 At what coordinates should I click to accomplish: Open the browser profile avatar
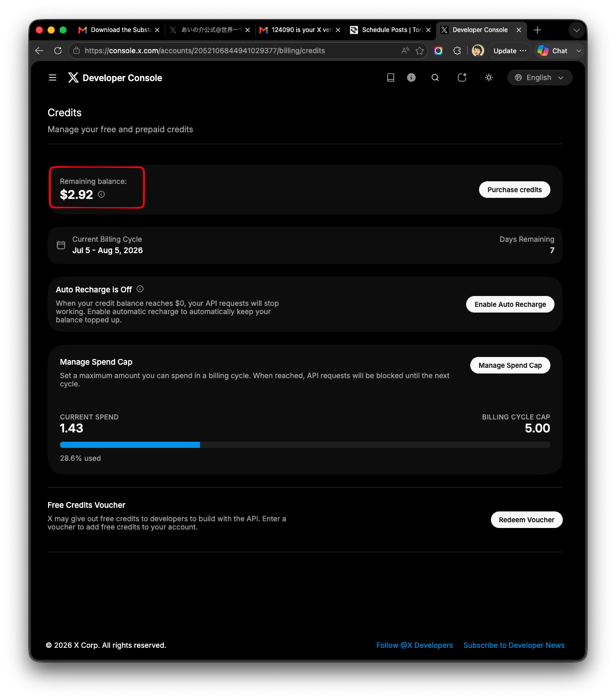click(478, 51)
